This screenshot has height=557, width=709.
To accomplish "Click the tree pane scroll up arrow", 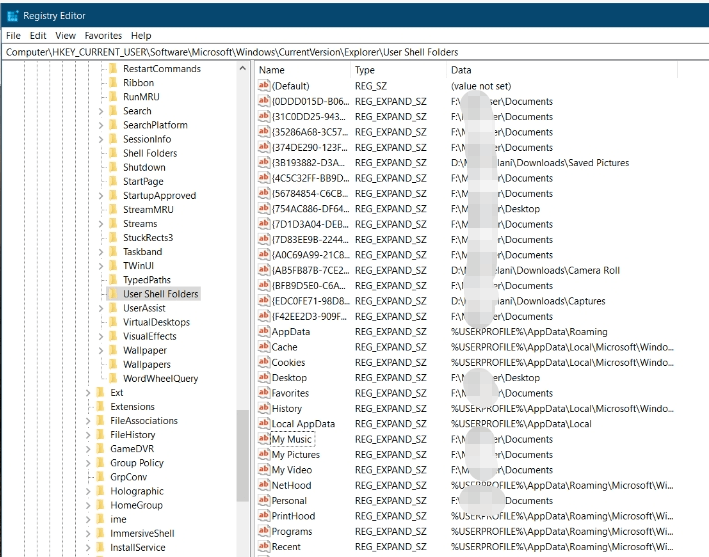I will [x=243, y=69].
